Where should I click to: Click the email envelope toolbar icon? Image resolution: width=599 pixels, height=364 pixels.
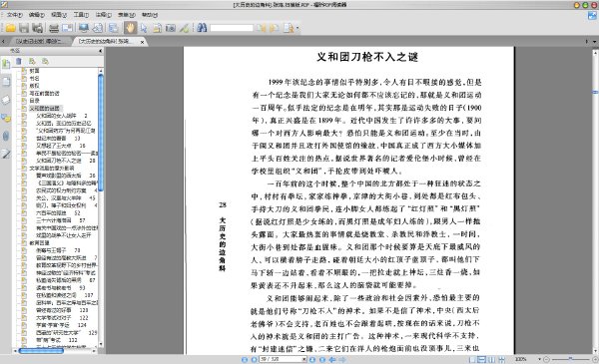68,28
